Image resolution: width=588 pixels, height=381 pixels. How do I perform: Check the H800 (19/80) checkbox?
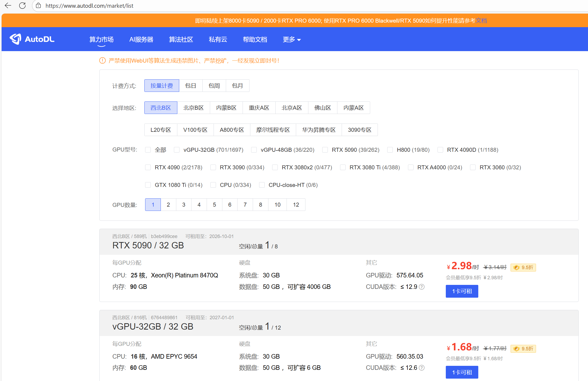pos(390,150)
